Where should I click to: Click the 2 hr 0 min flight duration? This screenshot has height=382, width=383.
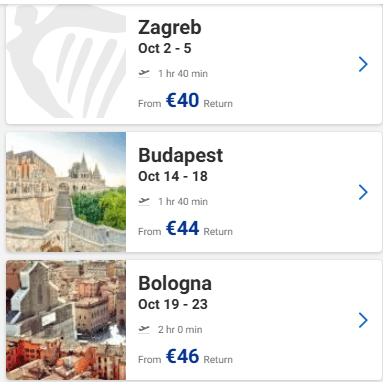tap(180, 330)
